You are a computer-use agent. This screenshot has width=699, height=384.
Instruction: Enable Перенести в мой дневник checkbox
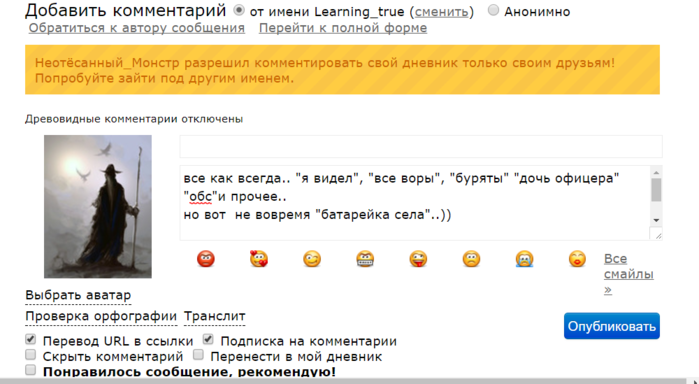[198, 355]
